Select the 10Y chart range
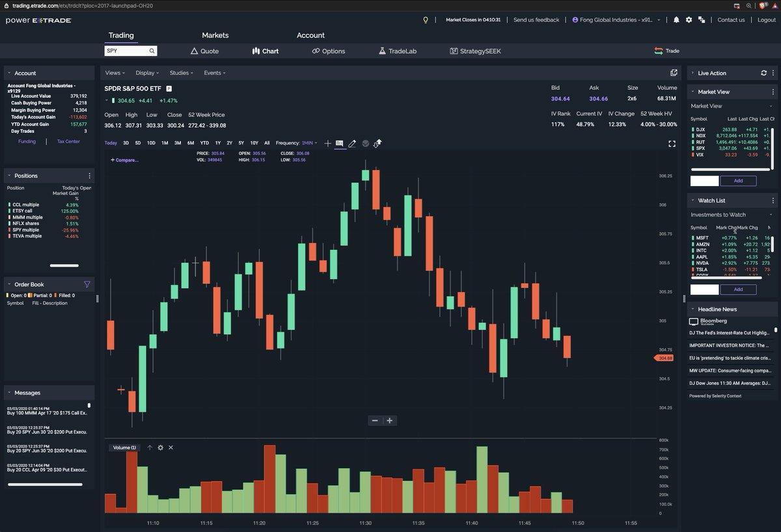Viewport: 781px width, 532px height. coord(254,143)
